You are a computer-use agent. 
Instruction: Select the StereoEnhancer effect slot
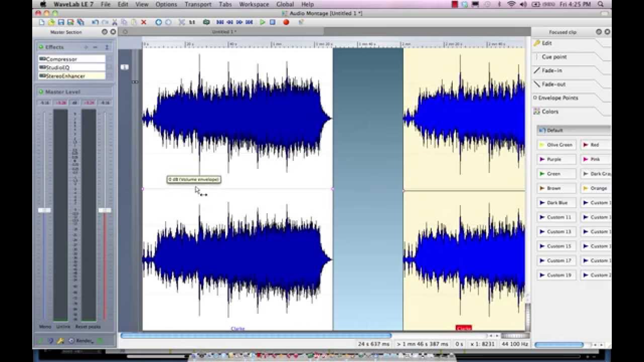[71, 76]
